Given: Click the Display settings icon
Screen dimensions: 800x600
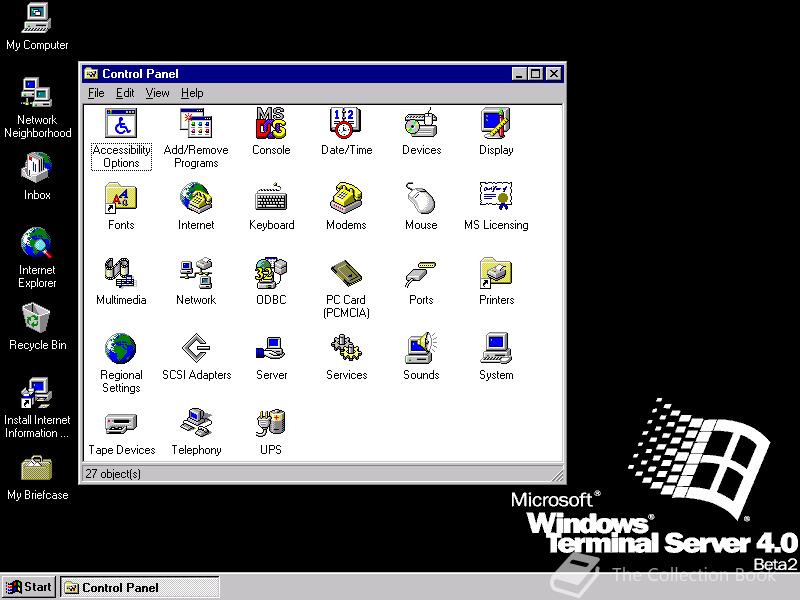Looking at the screenshot, I should click(x=496, y=123).
